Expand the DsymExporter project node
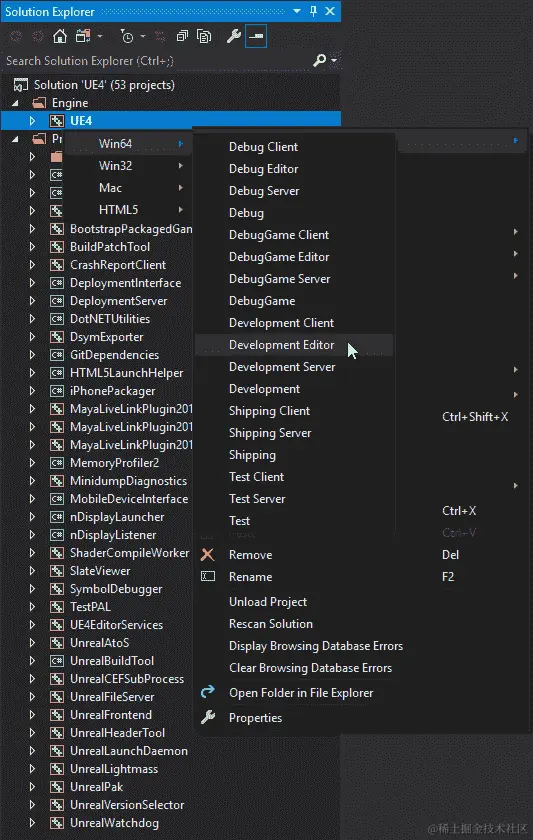Screen dimensions: 533x840 pyautogui.click(x=32, y=337)
